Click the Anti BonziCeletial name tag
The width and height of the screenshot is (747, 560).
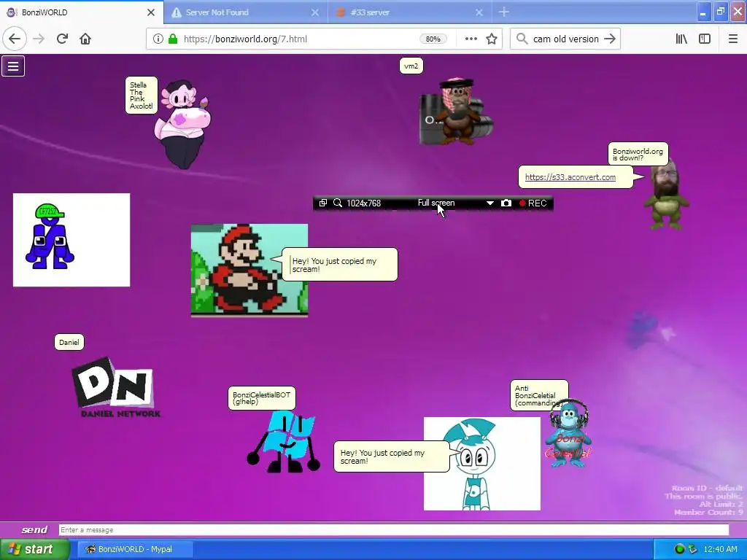[539, 395]
